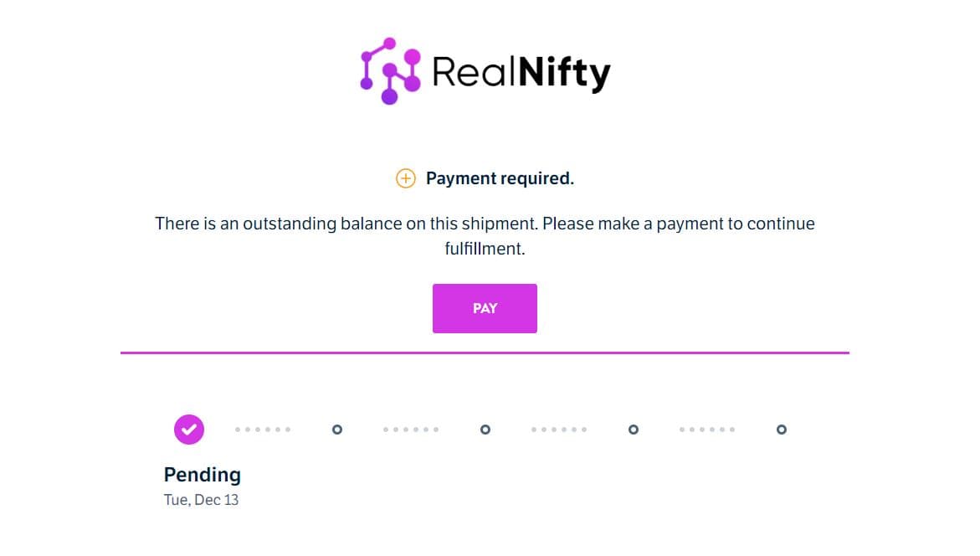Click the Tue, Dec 13 date text
The image size is (980, 556).
pyautogui.click(x=201, y=500)
